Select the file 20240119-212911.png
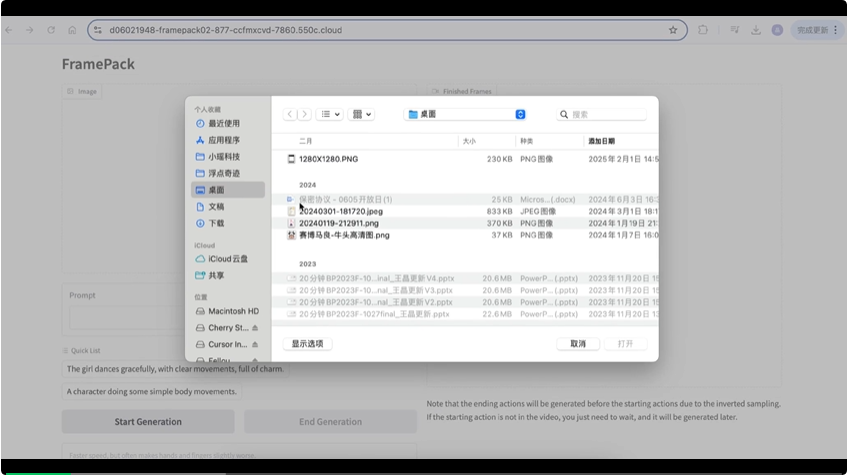847x475 pixels. [465, 223]
